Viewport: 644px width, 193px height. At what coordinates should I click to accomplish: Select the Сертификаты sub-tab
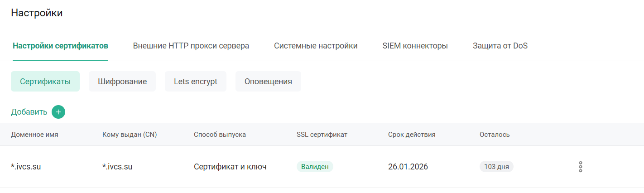point(45,82)
